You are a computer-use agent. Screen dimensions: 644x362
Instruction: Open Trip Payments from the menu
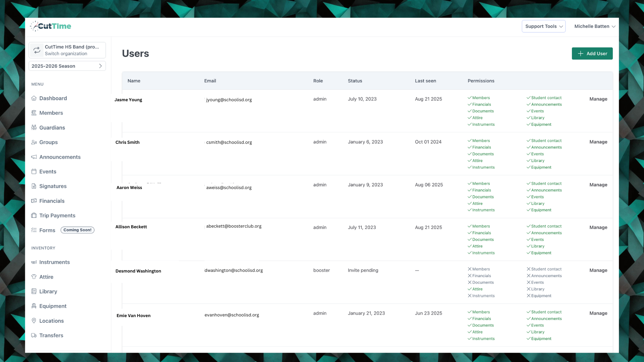click(x=57, y=216)
